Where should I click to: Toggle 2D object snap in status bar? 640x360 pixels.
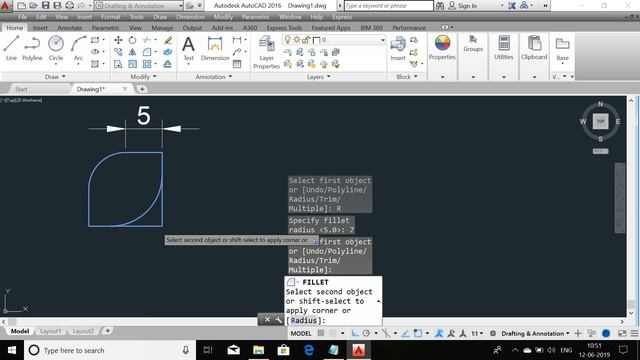(418, 333)
